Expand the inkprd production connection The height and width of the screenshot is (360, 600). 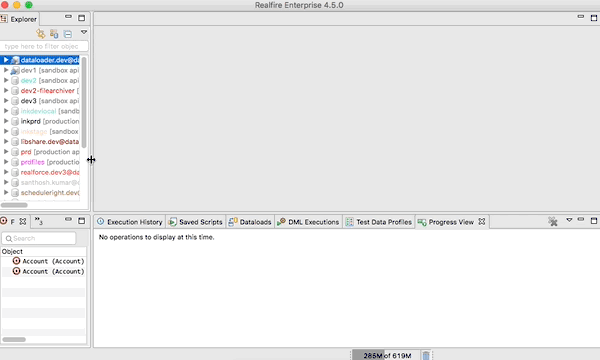coord(6,121)
